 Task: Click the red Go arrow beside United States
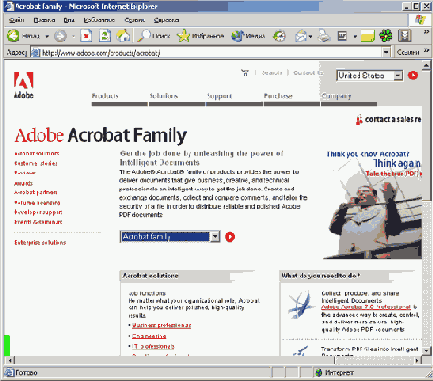(x=413, y=75)
